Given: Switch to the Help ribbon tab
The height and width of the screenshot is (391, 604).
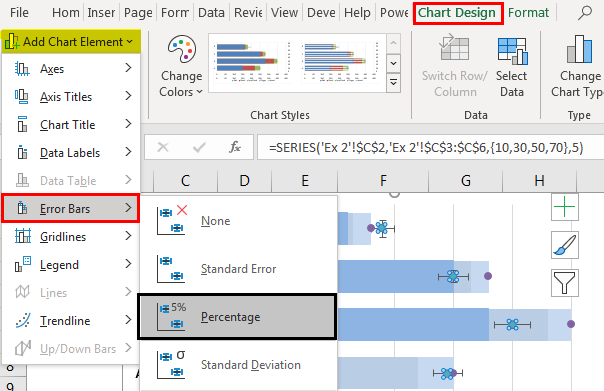Looking at the screenshot, I should tap(357, 13).
